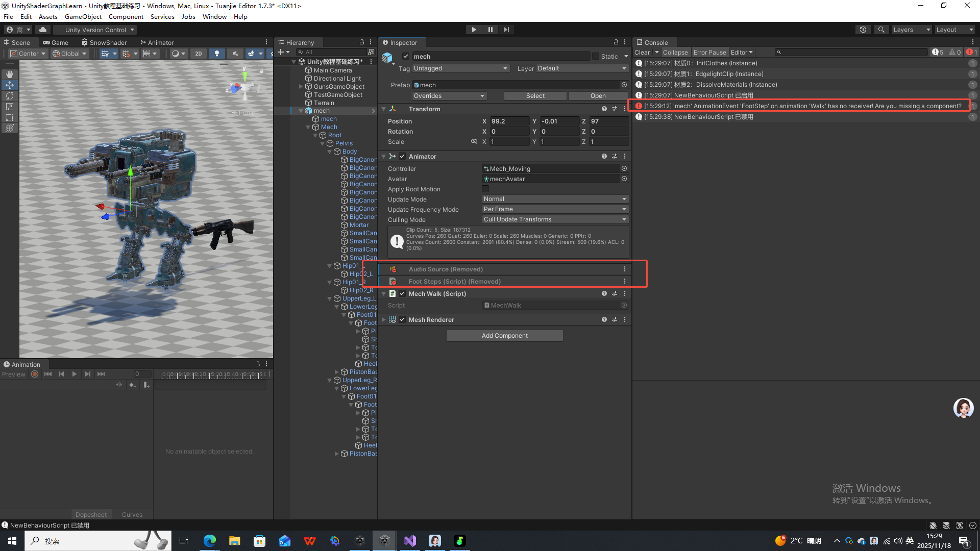Screen dimensions: 980x551
Task: Click the Position X input field
Action: [x=509, y=121]
